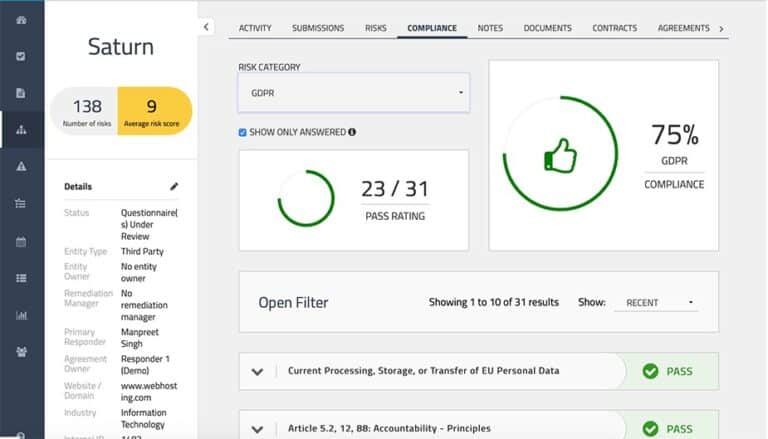Click the info icon beside Show Only Answered
The image size is (768, 439).
click(x=352, y=132)
